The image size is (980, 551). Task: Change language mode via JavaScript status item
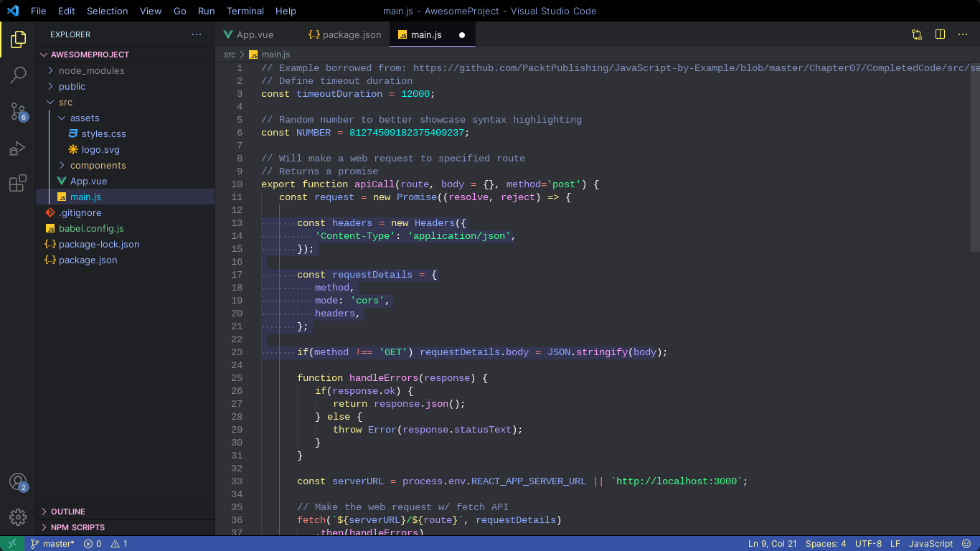tap(931, 544)
